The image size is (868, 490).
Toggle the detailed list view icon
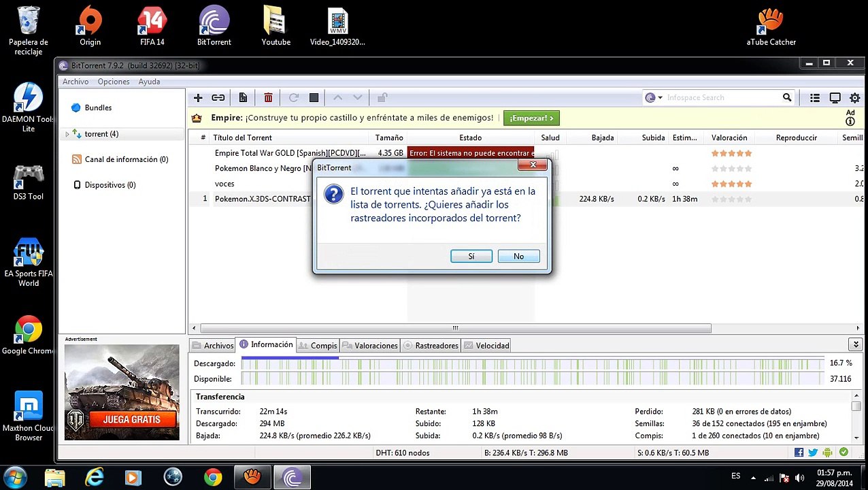tap(815, 98)
